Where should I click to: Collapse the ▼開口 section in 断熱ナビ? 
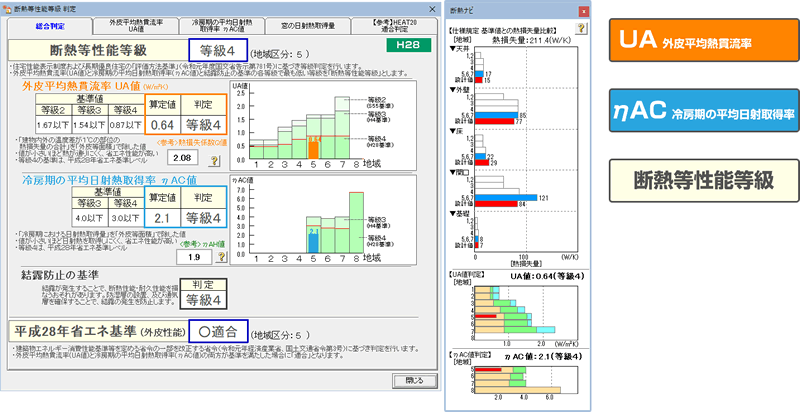[459, 172]
